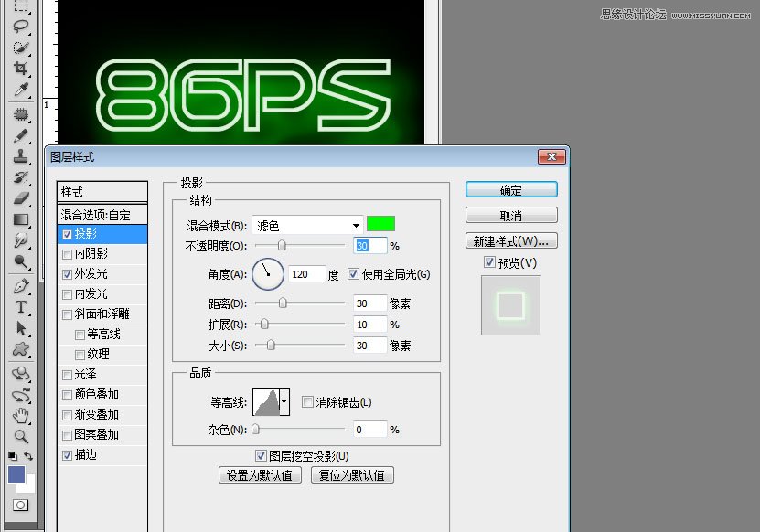
Task: Open the 样式 styles list item
Action: (102, 192)
